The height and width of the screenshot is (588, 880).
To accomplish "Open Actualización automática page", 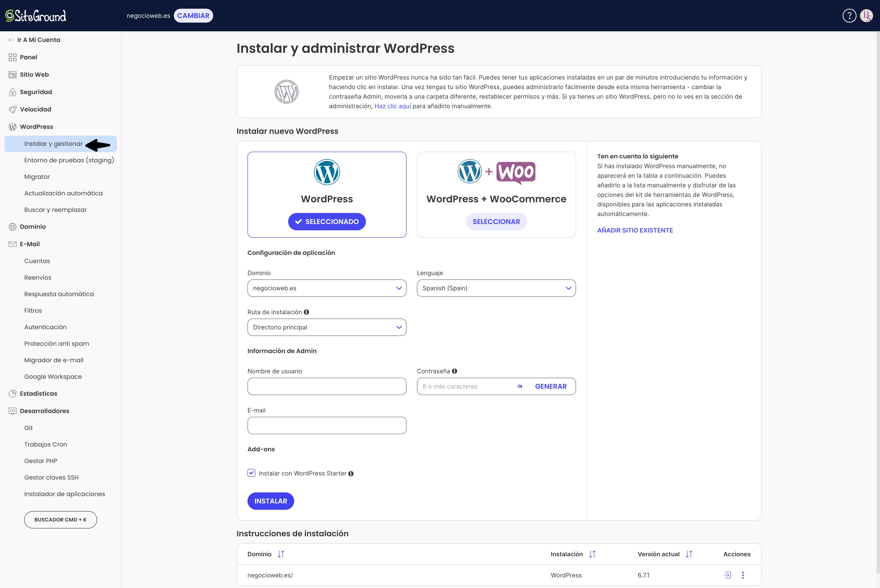I will 63,193.
